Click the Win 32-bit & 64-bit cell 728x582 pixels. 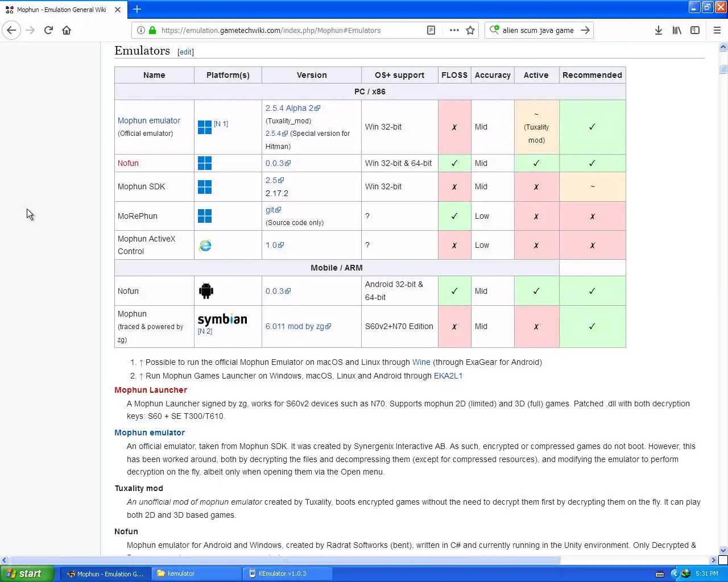tap(399, 163)
